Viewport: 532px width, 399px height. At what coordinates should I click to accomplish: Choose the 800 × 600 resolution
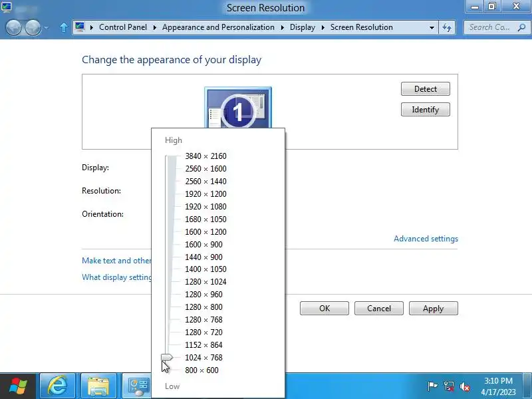click(x=202, y=370)
